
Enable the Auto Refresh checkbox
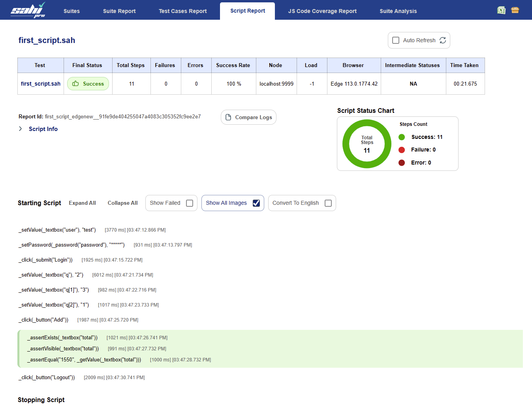[x=396, y=40]
